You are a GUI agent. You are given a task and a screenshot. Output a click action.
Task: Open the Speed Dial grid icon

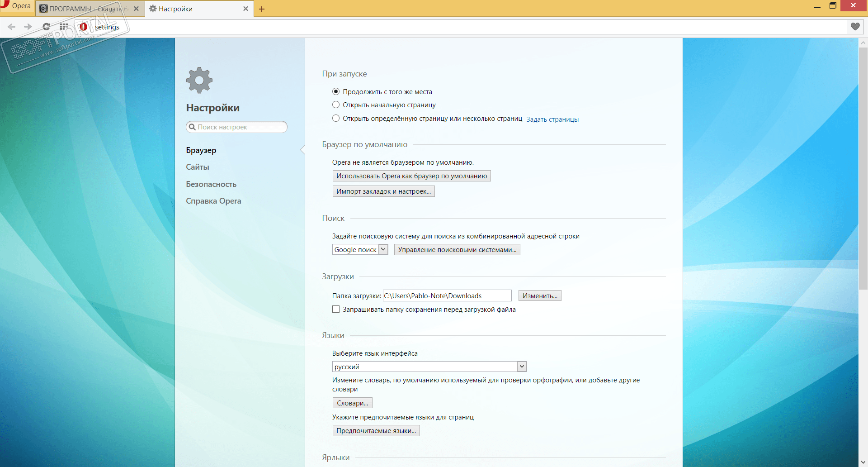(64, 27)
